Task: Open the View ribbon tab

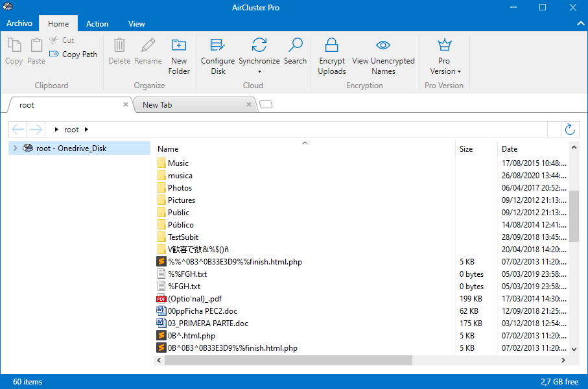Action: (x=137, y=23)
